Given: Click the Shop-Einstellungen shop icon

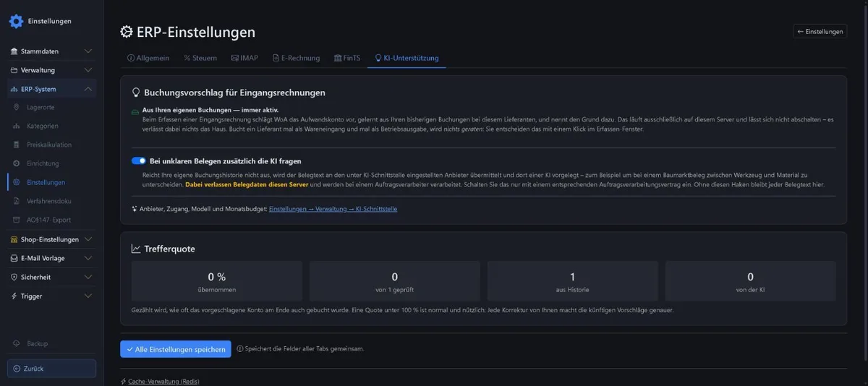Looking at the screenshot, I should pyautogui.click(x=14, y=239).
